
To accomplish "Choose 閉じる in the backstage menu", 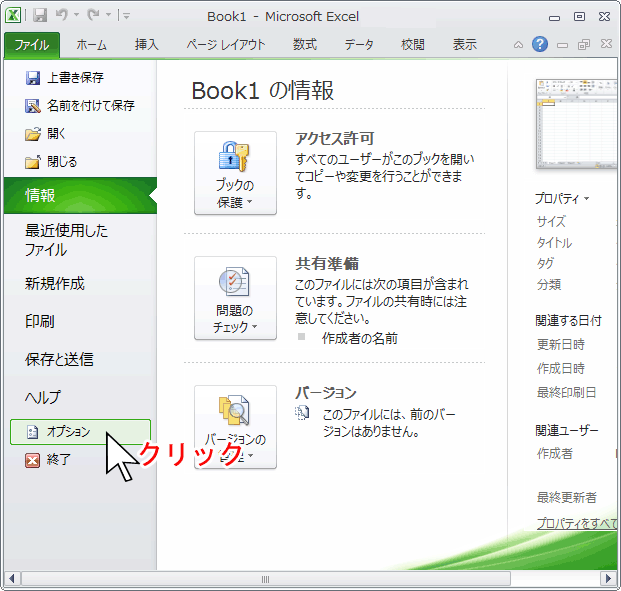I will click(x=81, y=162).
